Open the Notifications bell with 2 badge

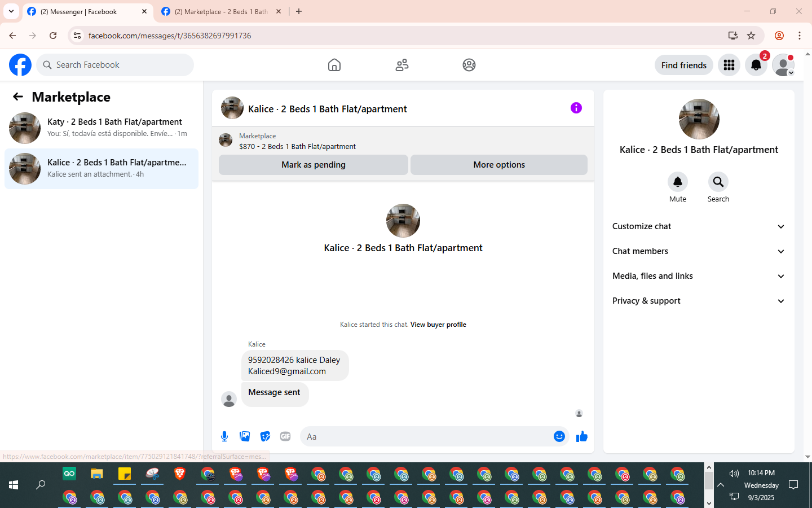pos(756,65)
